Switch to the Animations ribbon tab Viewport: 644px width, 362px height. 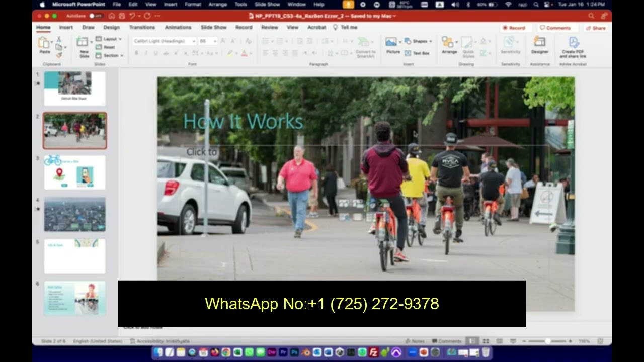point(178,28)
